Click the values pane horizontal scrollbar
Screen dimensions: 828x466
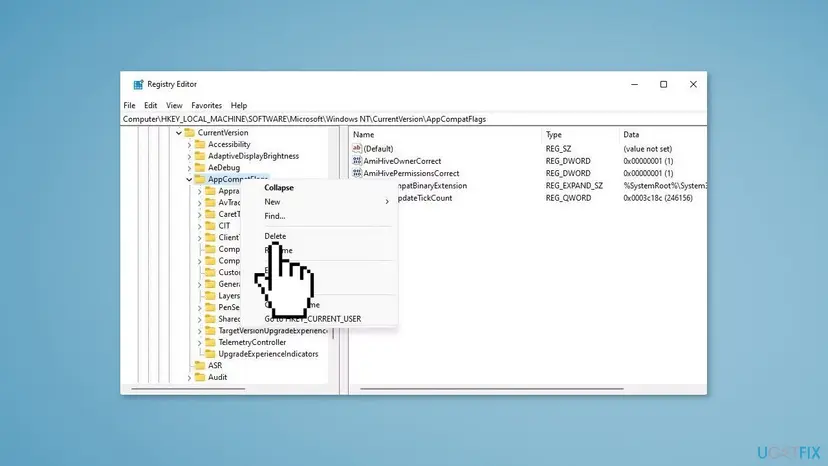(492, 389)
